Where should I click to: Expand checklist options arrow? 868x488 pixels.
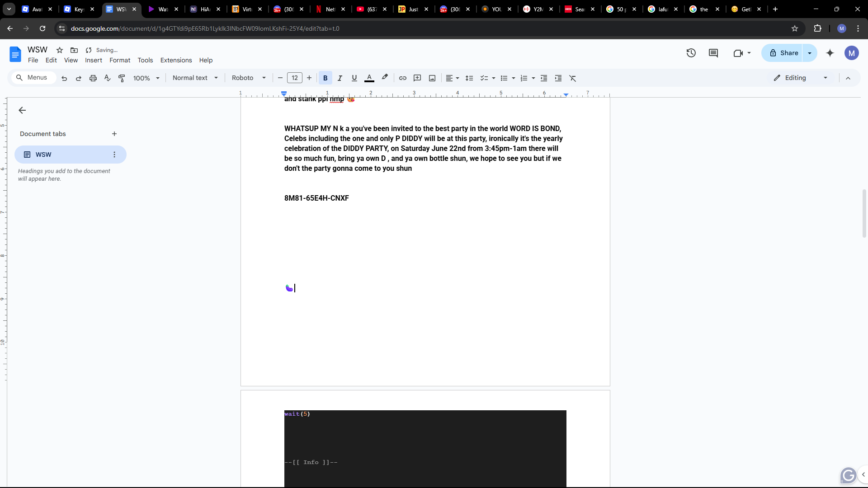(494, 78)
